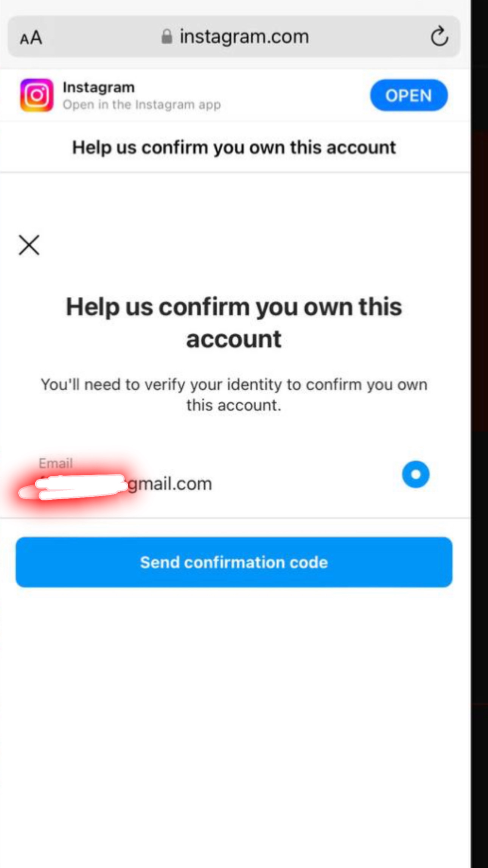Screen dimensions: 488x868
Task: Tap the redacted scribble over email
Action: click(74, 486)
